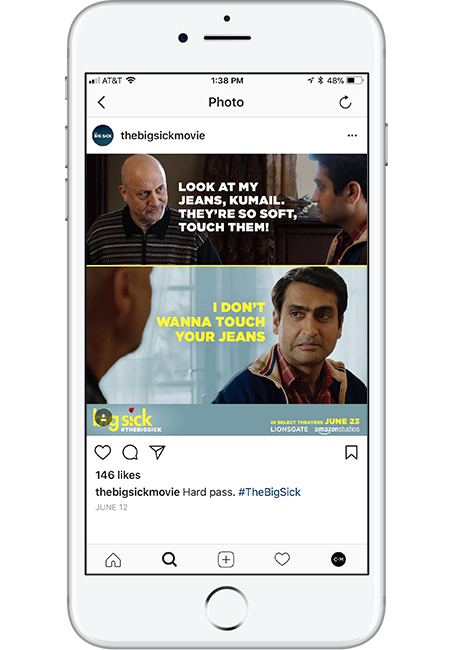
Task: Save post with bookmark icon
Action: [351, 452]
